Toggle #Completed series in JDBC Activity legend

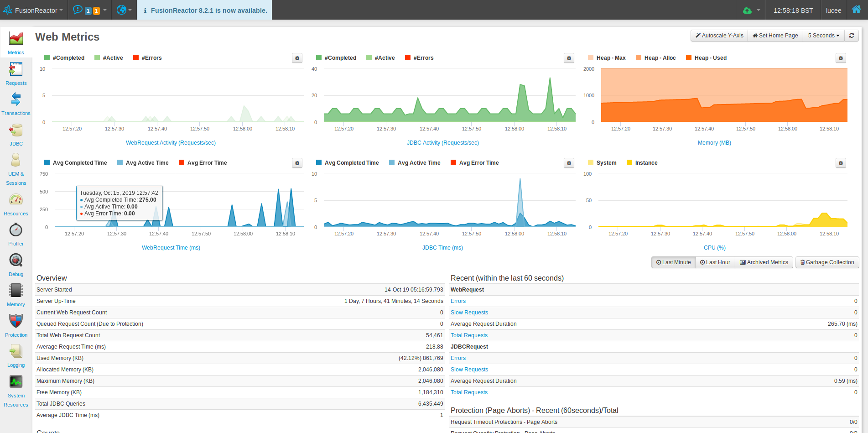coord(336,58)
